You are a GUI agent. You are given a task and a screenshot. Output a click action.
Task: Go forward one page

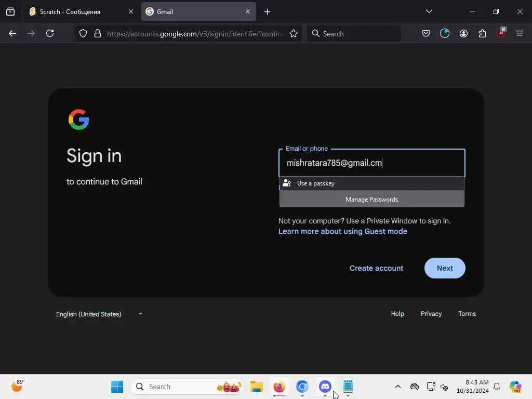click(x=31, y=33)
